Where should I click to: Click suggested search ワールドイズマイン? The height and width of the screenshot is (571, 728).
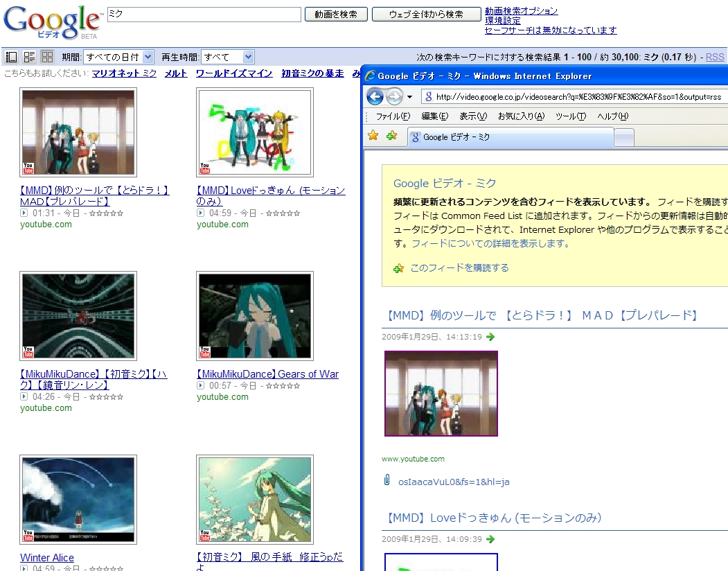234,73
